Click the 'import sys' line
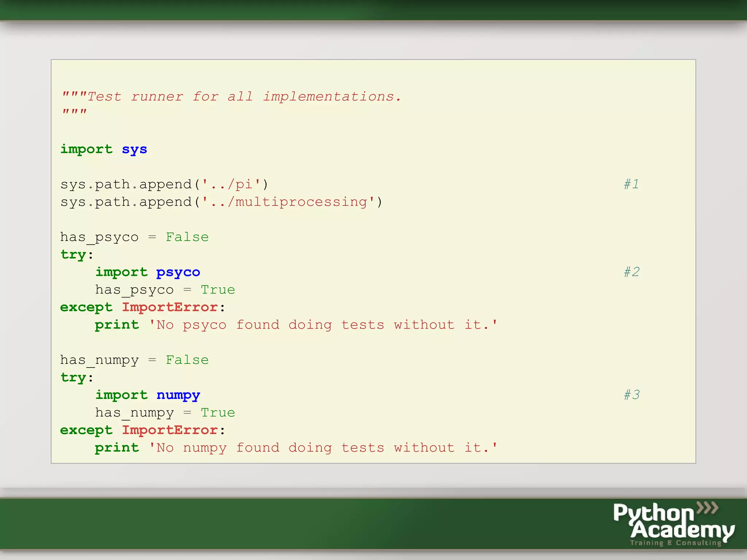747x560 pixels. 104,149
